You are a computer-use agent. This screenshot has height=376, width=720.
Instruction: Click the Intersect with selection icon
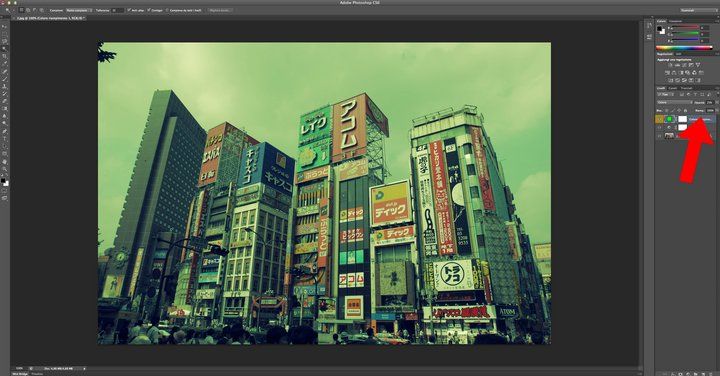coord(41,10)
